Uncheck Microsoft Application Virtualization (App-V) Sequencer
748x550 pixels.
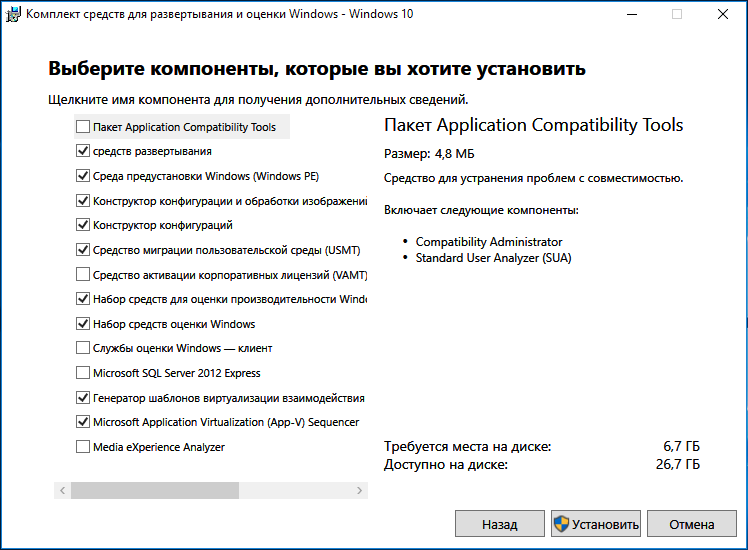click(83, 422)
